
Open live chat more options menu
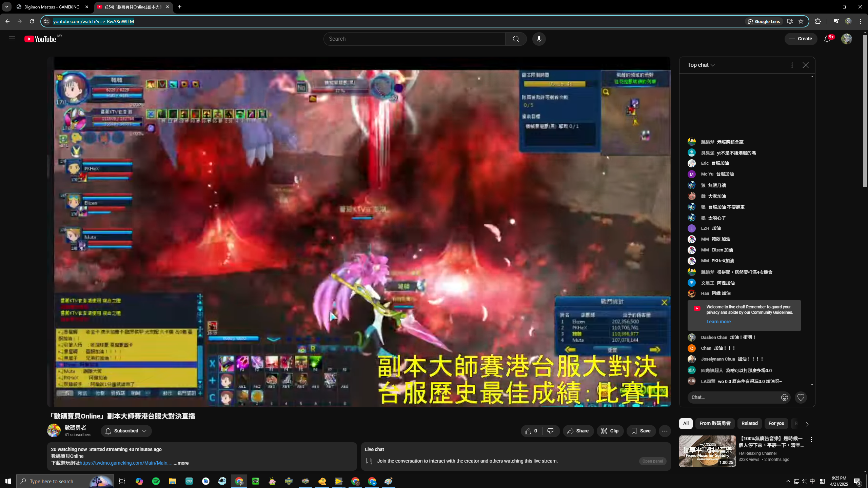click(x=792, y=65)
